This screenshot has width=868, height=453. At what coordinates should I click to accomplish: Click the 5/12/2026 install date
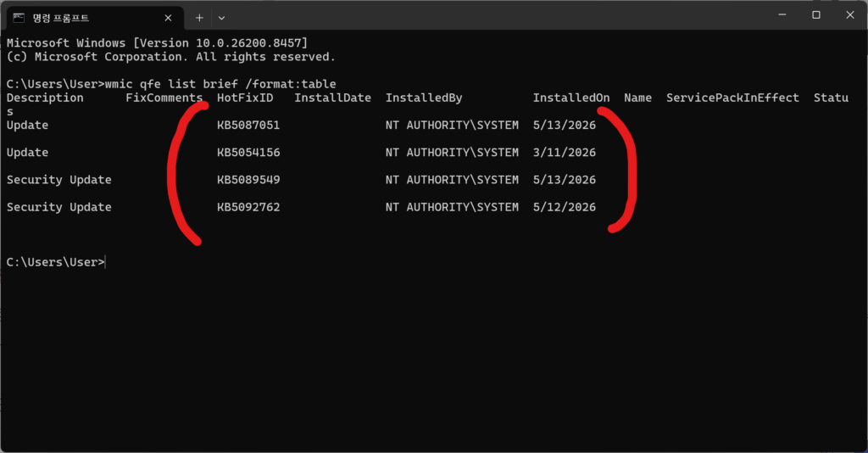coord(565,207)
